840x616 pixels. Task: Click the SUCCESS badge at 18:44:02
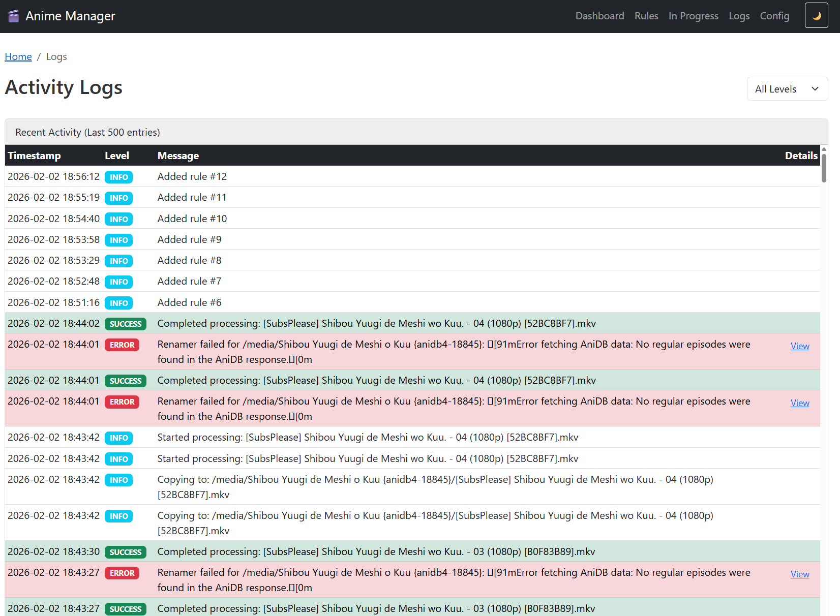click(x=125, y=324)
